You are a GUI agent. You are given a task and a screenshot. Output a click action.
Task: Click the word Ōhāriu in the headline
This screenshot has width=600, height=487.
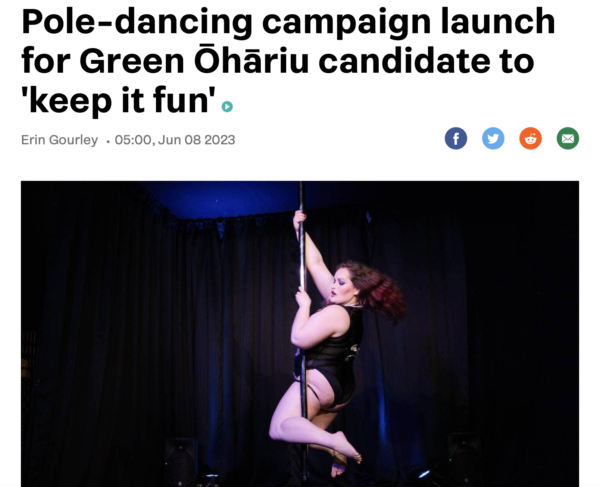coord(251,61)
